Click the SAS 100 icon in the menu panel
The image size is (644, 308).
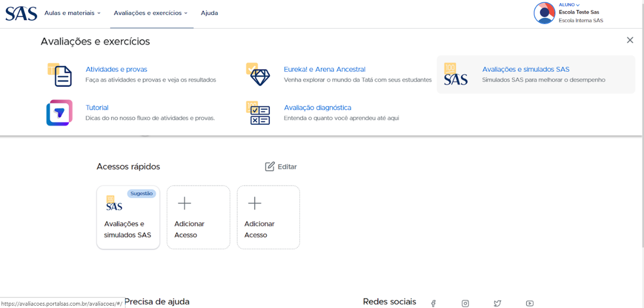click(456, 75)
